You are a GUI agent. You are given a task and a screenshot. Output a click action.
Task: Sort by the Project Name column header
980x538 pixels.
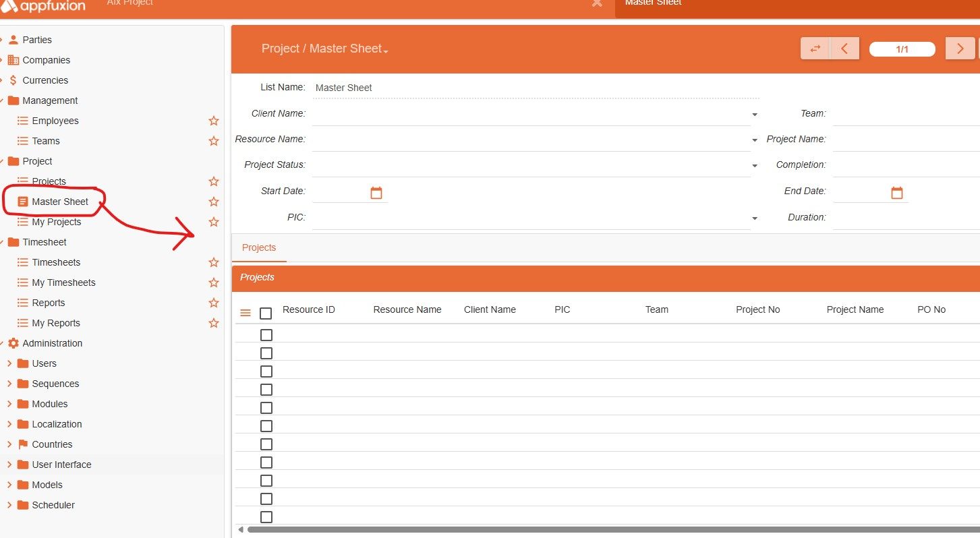(855, 309)
